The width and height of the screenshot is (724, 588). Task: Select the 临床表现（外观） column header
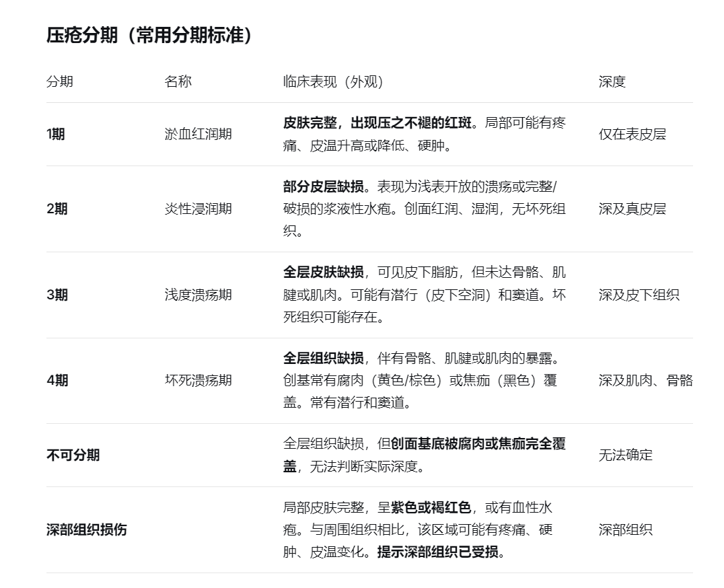pyautogui.click(x=333, y=81)
